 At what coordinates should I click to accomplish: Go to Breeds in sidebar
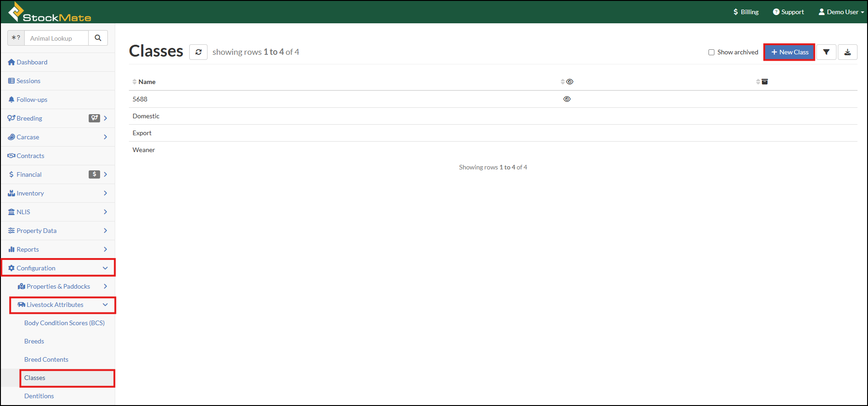click(34, 341)
